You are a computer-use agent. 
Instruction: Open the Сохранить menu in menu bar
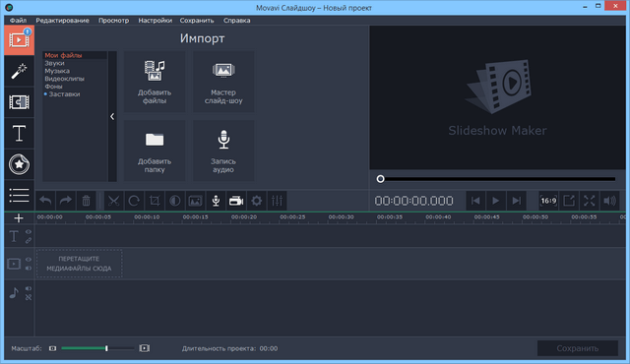[197, 21]
